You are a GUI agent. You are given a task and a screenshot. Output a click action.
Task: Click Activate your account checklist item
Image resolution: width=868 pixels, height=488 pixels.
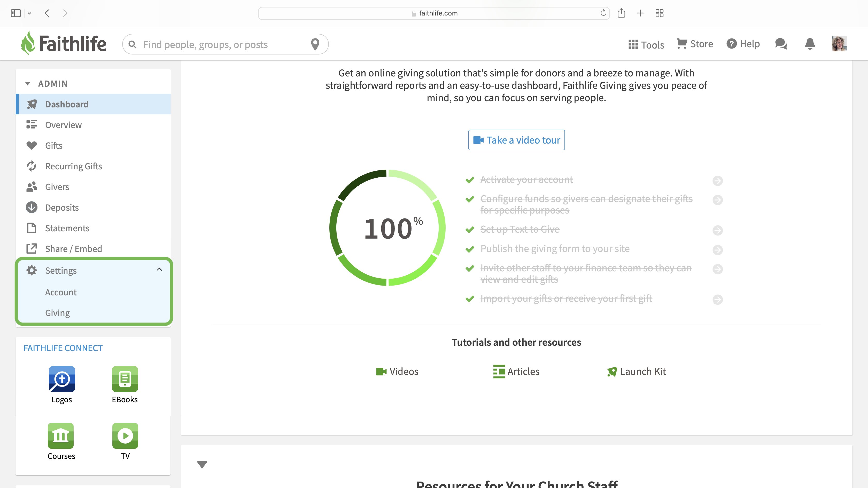tap(526, 179)
